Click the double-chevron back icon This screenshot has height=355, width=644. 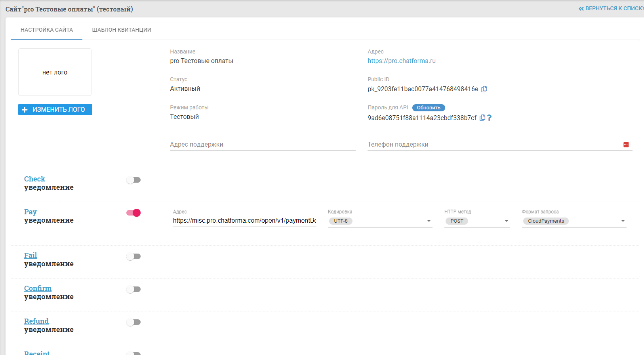coord(581,9)
